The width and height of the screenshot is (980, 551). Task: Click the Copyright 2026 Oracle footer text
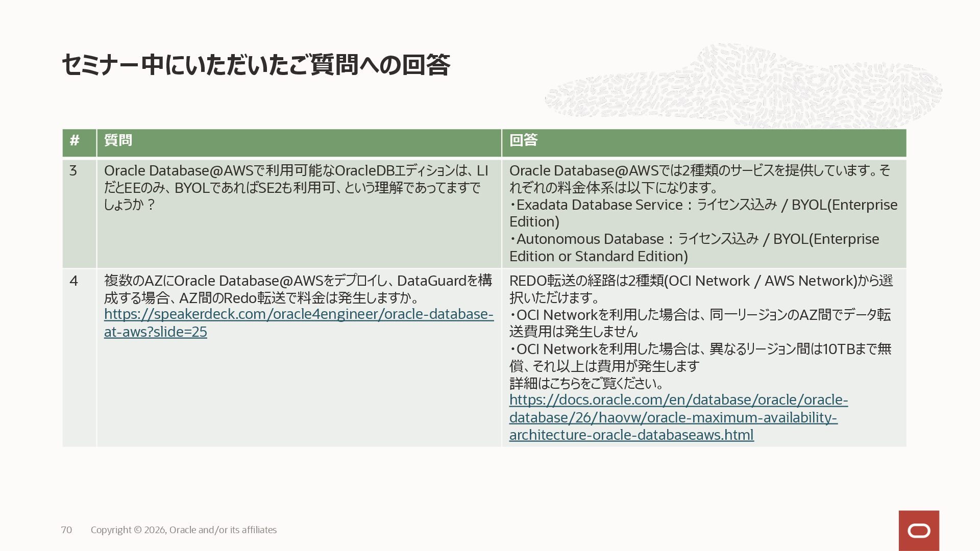[x=184, y=530]
